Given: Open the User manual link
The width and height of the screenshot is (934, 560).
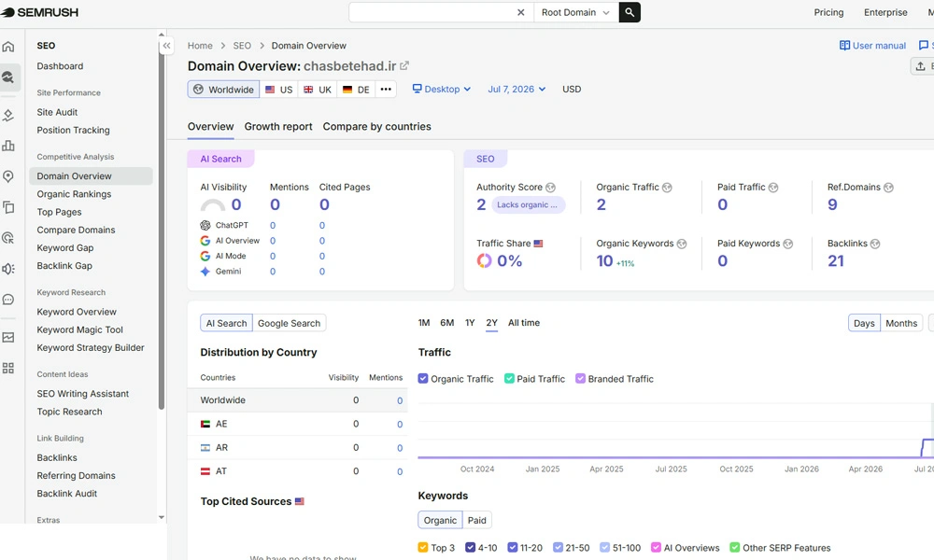Looking at the screenshot, I should tap(872, 46).
